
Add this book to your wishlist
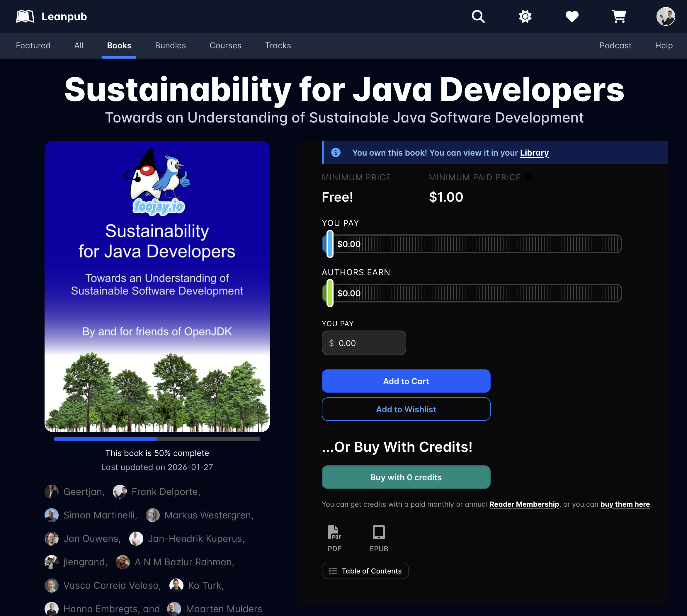(406, 409)
